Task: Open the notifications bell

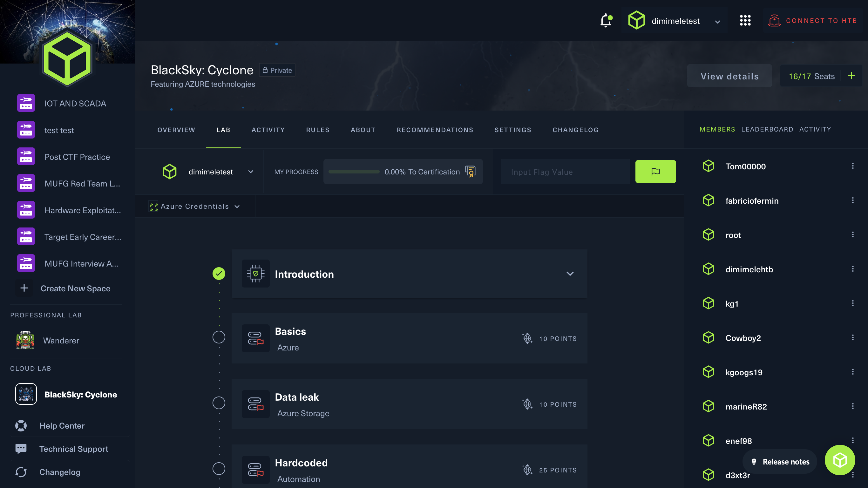Action: click(606, 20)
